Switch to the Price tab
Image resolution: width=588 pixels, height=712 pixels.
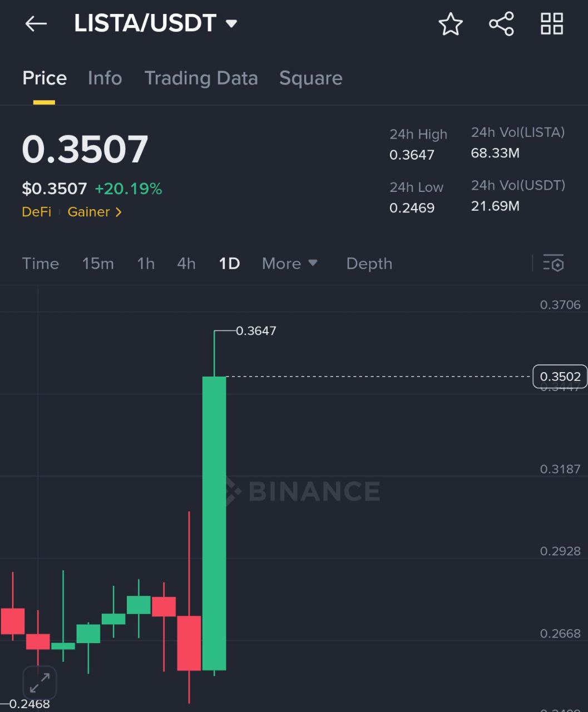45,78
